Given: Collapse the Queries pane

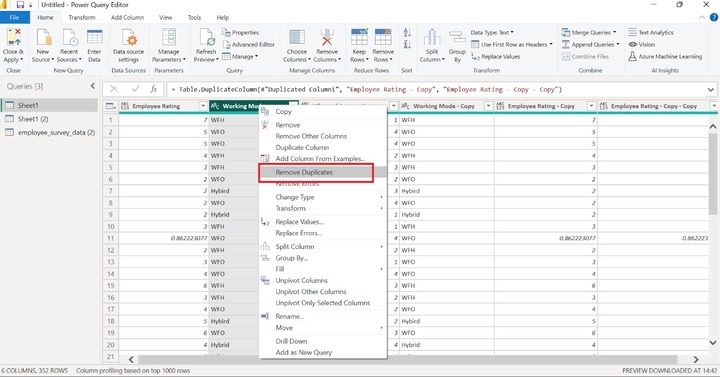Looking at the screenshot, I should [93, 86].
